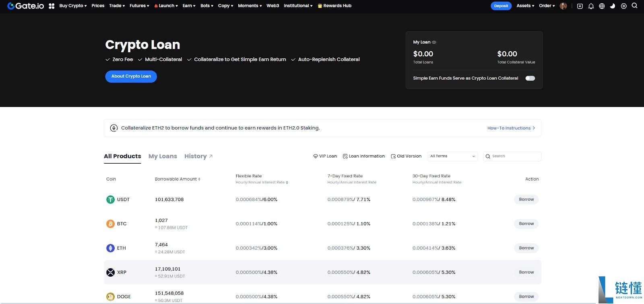Click the XRP coin icon
Image resolution: width=644 pixels, height=304 pixels.
pyautogui.click(x=110, y=272)
